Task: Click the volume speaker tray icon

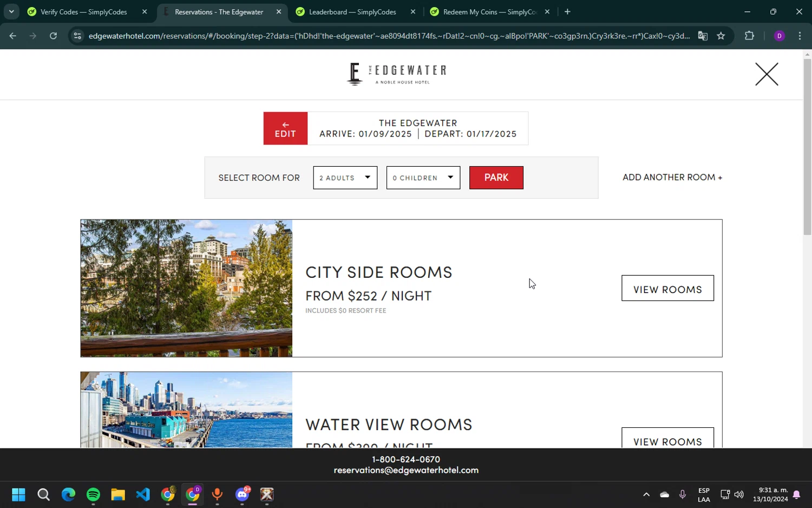Action: (x=739, y=494)
